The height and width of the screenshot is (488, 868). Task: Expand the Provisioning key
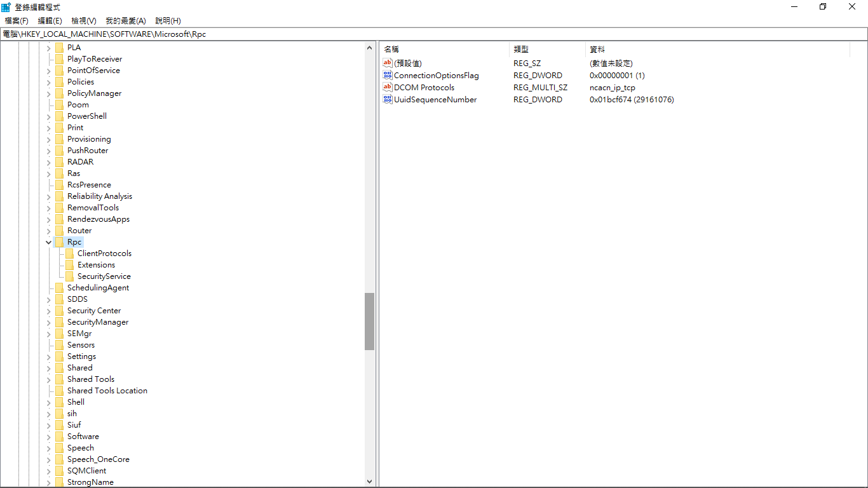(48, 139)
